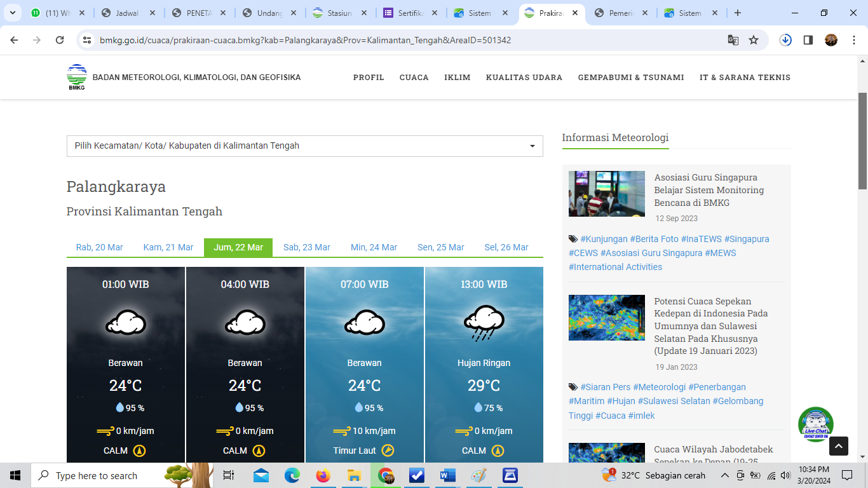Viewport: 868px width, 488px height.
Task: Show hidden system tray icons chevron
Action: pos(724,475)
